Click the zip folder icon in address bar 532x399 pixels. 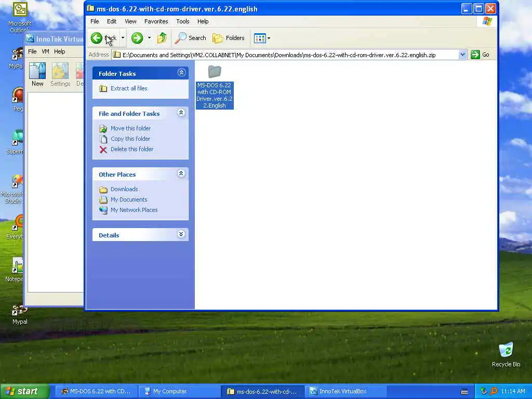[116, 55]
